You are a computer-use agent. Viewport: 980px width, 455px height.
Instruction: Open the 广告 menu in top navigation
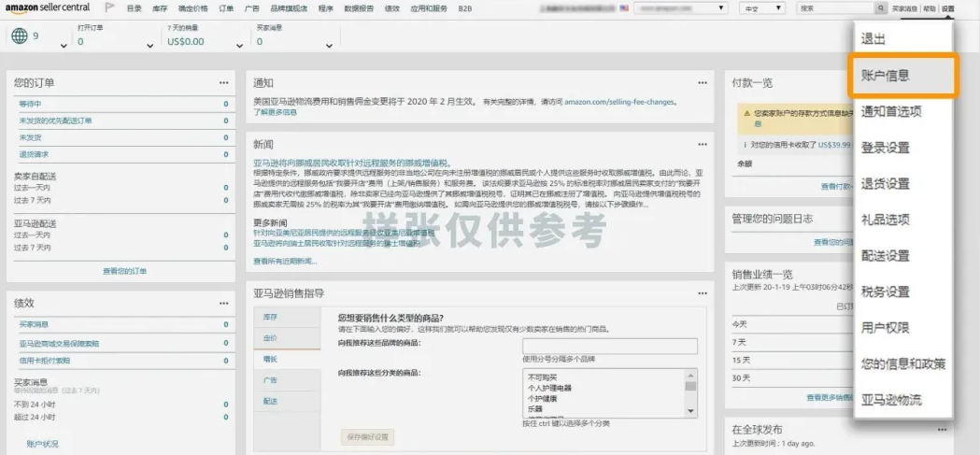click(252, 8)
